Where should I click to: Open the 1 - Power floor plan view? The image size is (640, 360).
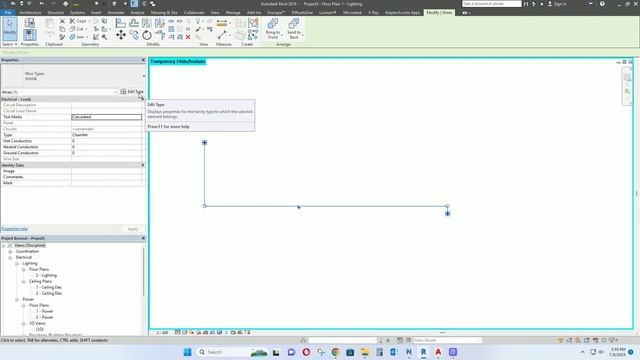(44, 311)
